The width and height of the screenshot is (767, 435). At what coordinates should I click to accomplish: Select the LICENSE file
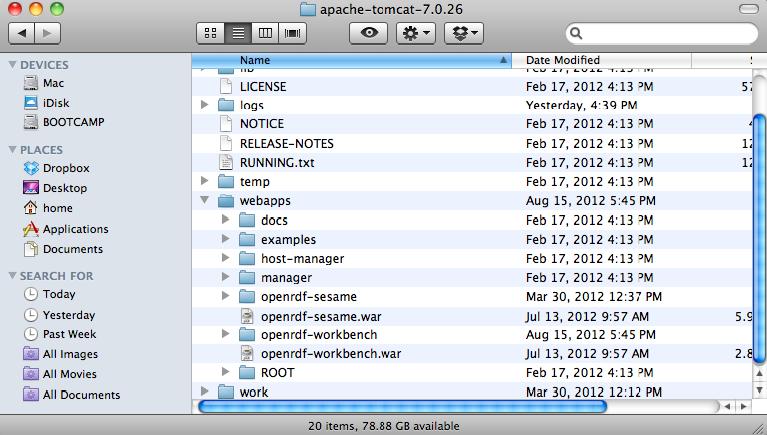click(x=263, y=87)
